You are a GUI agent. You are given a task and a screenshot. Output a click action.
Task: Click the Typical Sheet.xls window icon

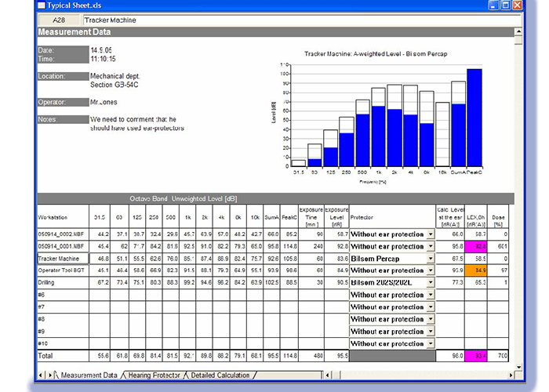tap(42, 5)
